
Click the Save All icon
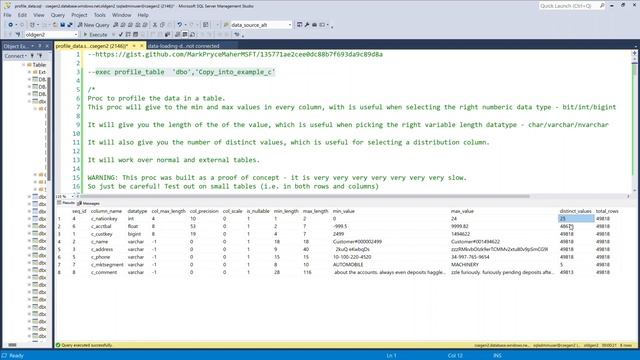70,25
